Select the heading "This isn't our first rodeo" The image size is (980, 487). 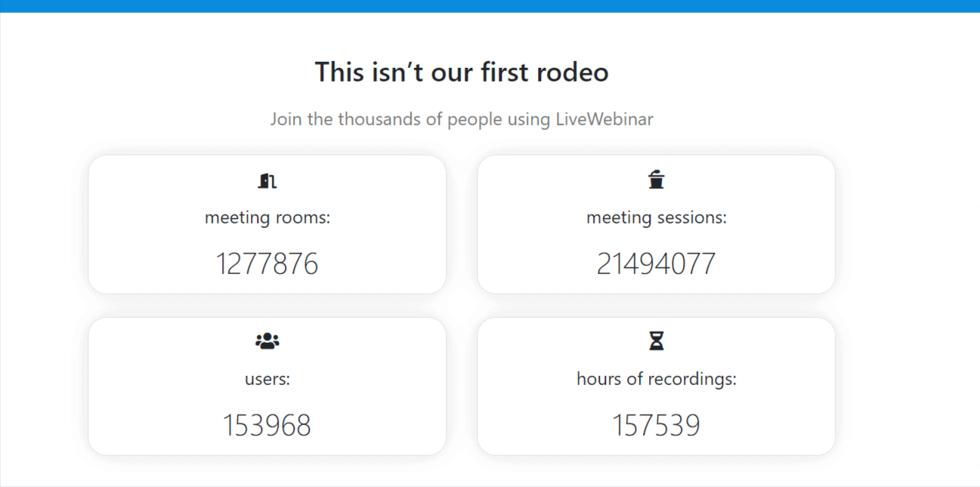click(x=462, y=72)
